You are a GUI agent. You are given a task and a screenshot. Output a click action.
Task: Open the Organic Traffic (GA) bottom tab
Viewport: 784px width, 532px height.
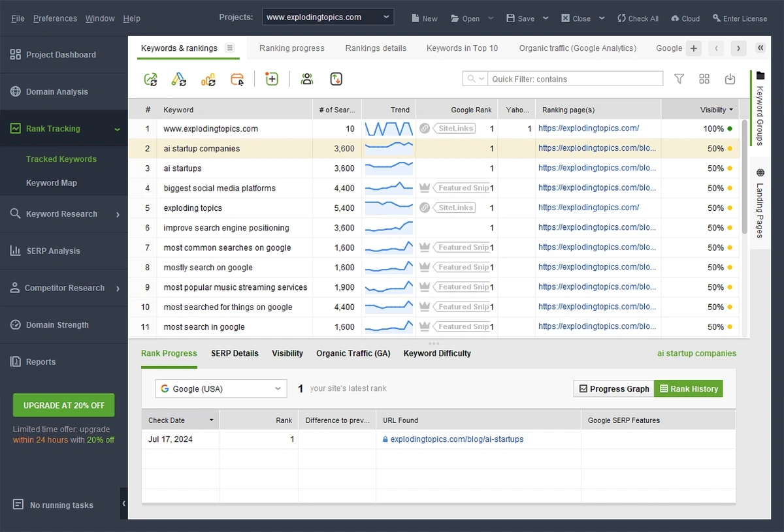tap(353, 353)
